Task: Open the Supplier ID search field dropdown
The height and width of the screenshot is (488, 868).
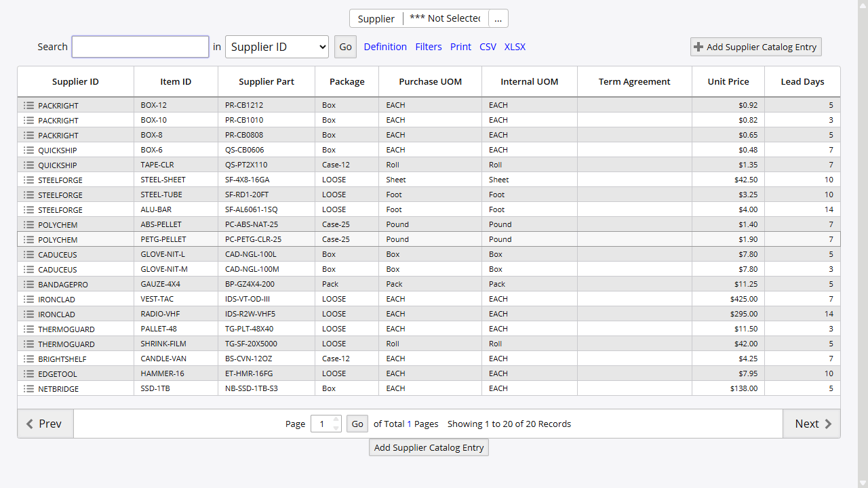Action: pos(277,47)
